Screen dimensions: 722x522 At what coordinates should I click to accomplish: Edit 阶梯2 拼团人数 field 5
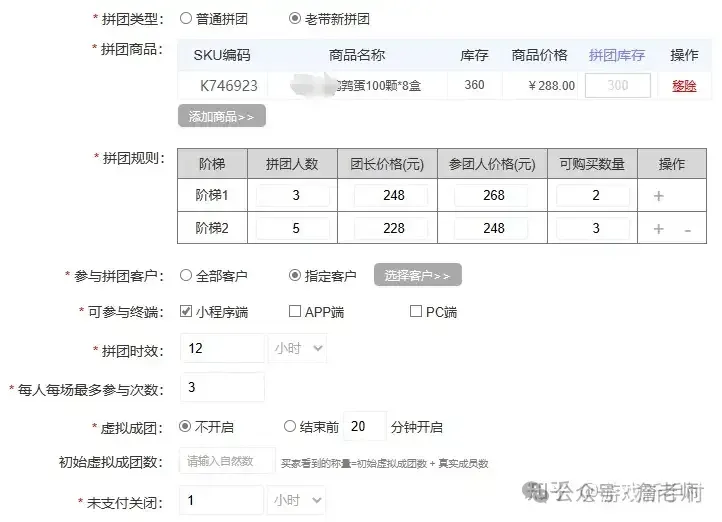coord(293,228)
